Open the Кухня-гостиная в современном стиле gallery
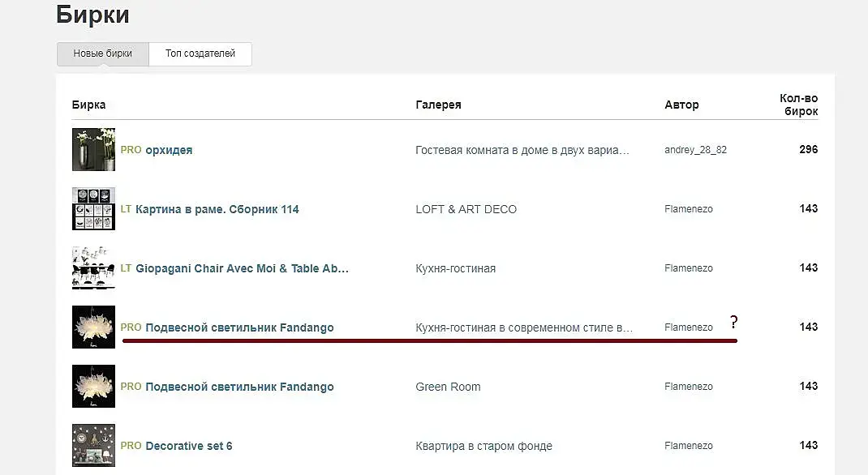Viewport: 868px width, 475px height. [x=523, y=327]
